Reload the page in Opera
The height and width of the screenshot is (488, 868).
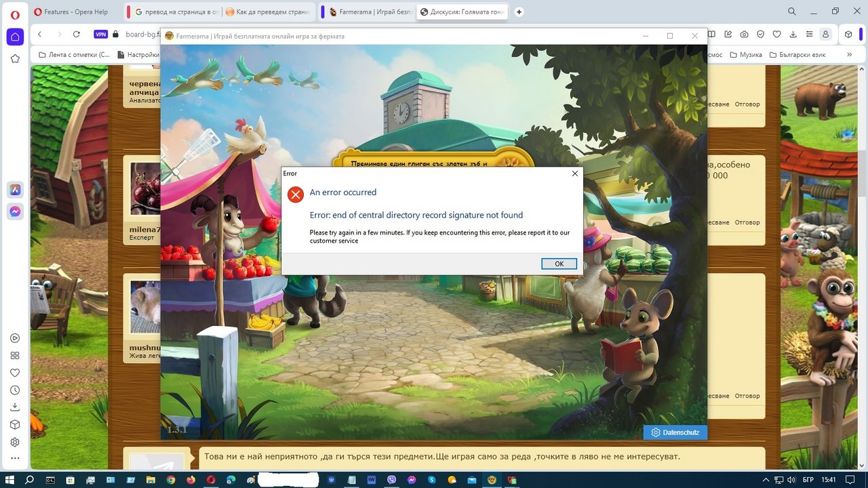[x=77, y=35]
